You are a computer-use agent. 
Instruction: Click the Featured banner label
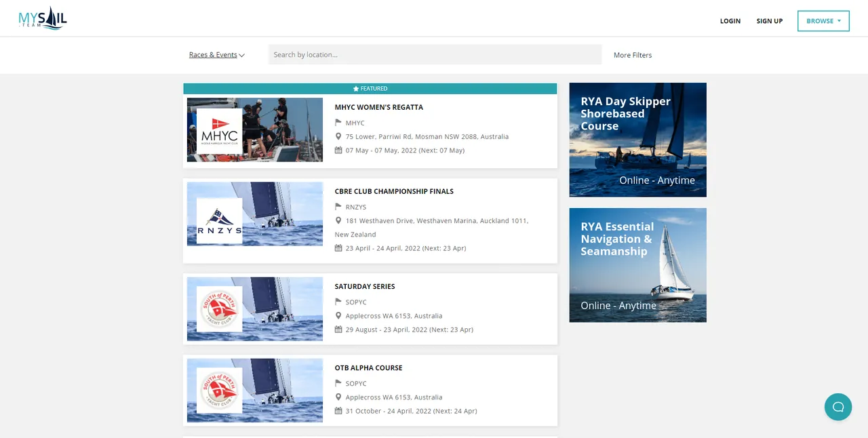click(x=370, y=89)
